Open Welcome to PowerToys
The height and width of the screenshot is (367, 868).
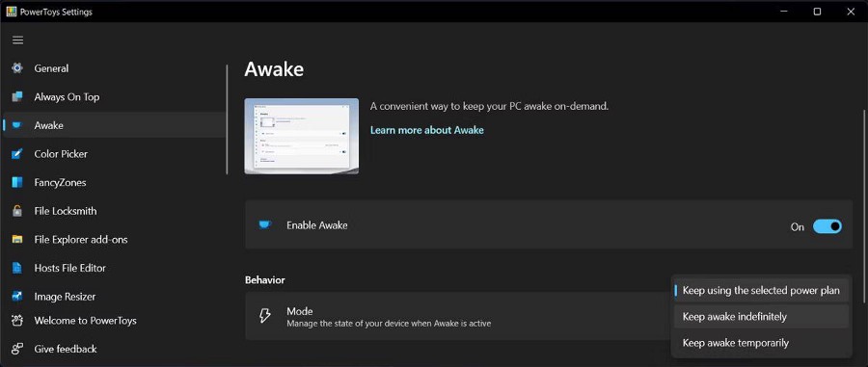point(114,321)
